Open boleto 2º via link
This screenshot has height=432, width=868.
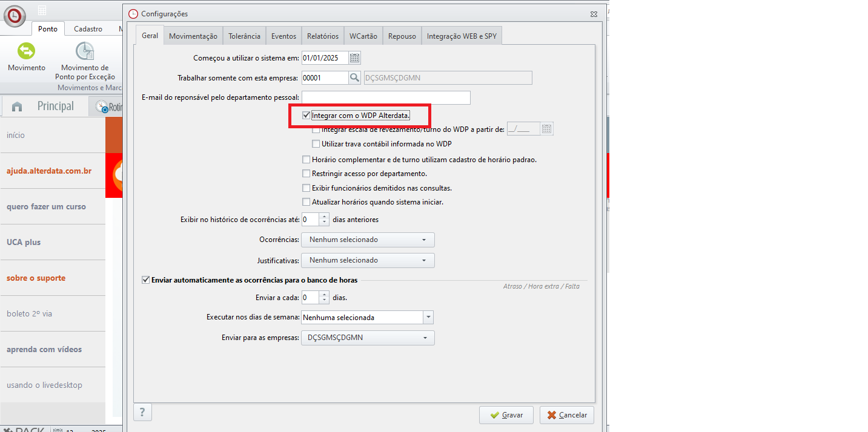[29, 314]
